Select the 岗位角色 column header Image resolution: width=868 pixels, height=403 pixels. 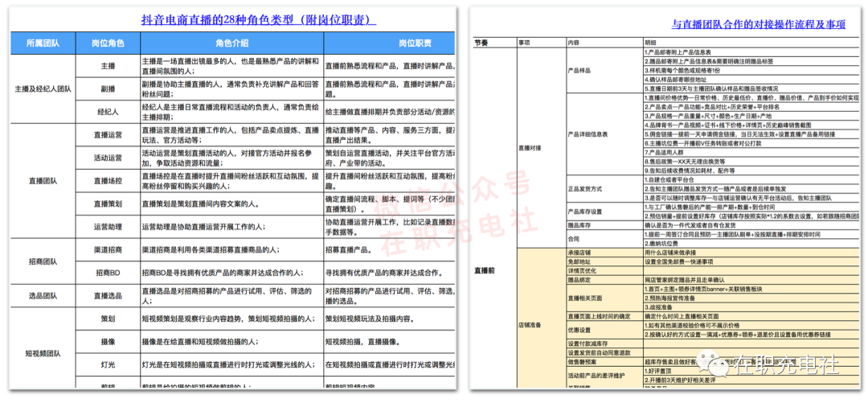tap(108, 43)
